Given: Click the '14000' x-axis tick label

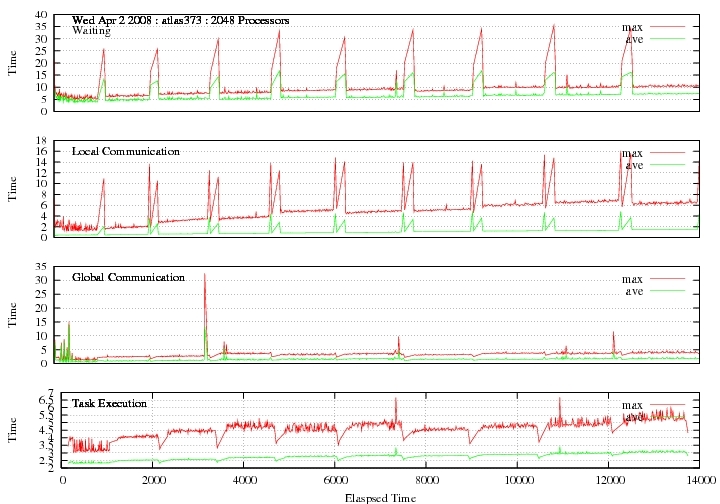Looking at the screenshot, I should click(x=700, y=480).
